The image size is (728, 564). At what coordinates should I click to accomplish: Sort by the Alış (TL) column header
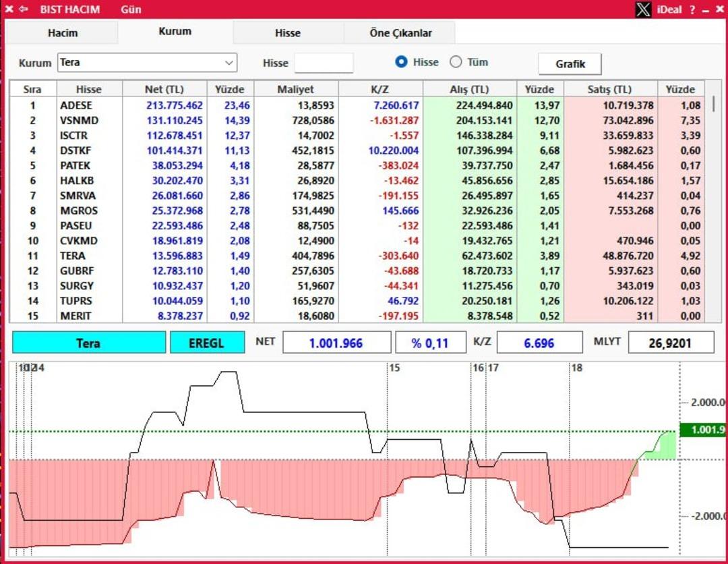pyautogui.click(x=469, y=89)
